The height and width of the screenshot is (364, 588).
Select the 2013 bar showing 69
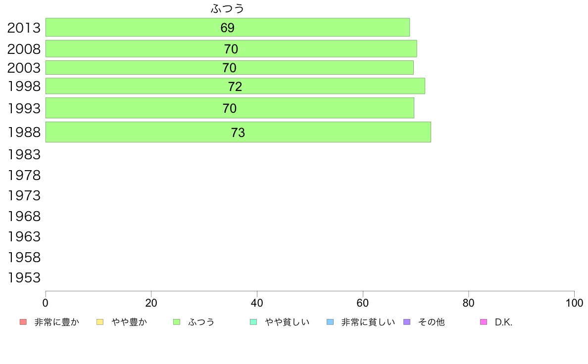coord(228,27)
